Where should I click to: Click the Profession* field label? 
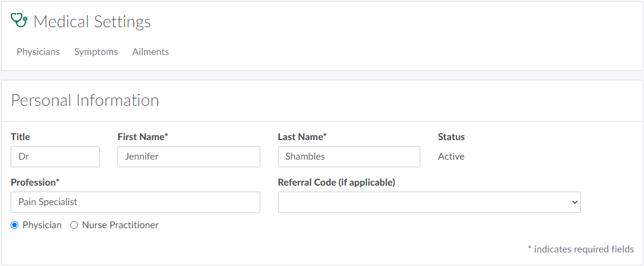(x=35, y=182)
